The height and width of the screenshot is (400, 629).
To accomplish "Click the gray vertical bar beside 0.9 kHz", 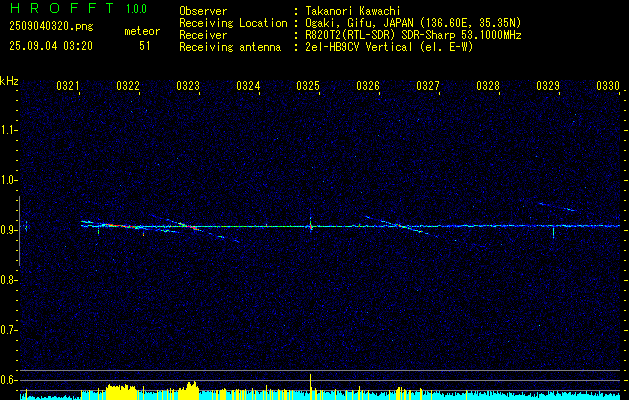I will (19, 231).
